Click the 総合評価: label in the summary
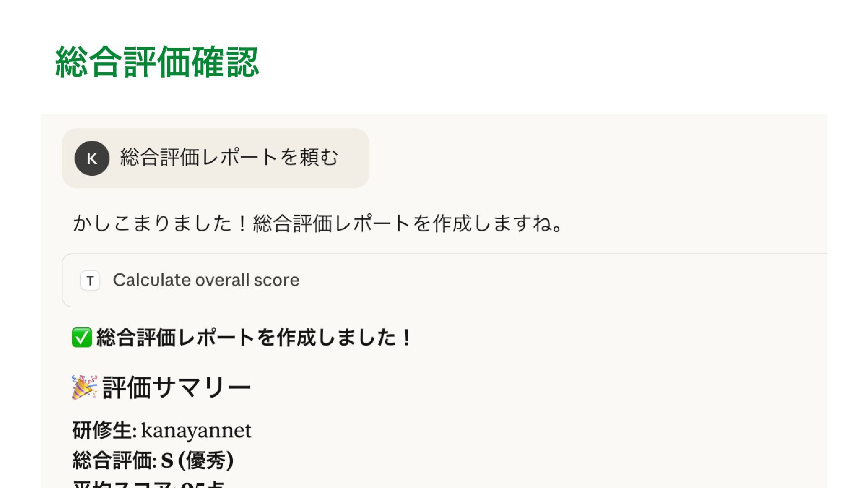868x488 pixels. pyautogui.click(x=114, y=460)
